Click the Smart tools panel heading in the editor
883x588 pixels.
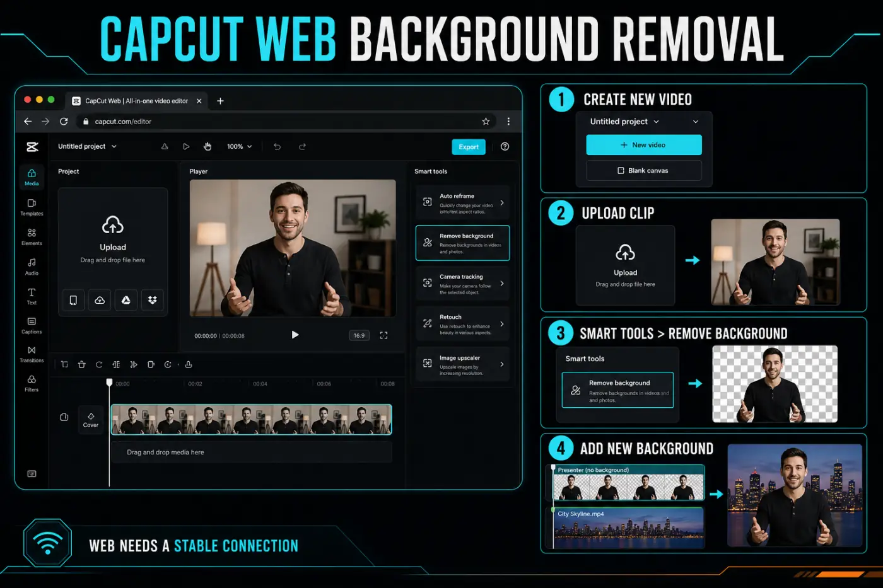[x=431, y=171]
